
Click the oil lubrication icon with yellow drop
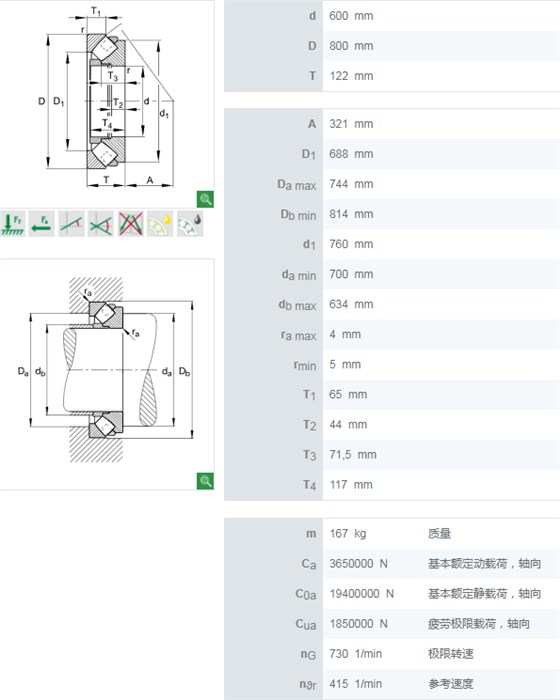pos(160,224)
